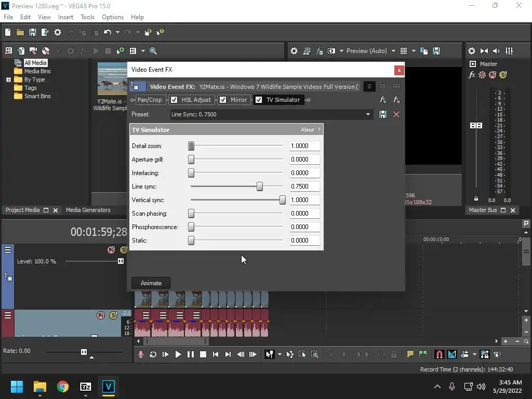The height and width of the screenshot is (399, 532).
Task: Open Chrome from the taskbar
Action: pyautogui.click(x=63, y=387)
